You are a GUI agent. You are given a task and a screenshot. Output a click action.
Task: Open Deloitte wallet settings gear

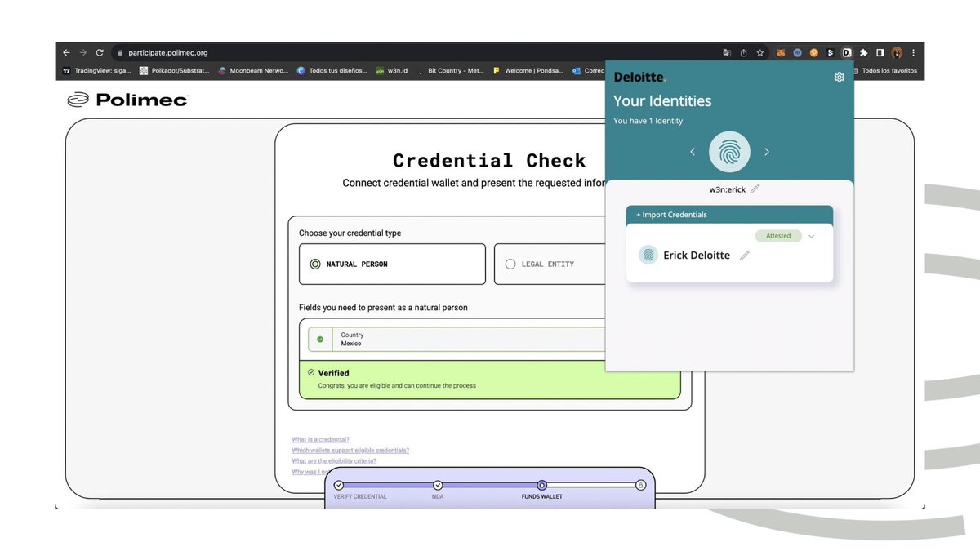point(839,78)
